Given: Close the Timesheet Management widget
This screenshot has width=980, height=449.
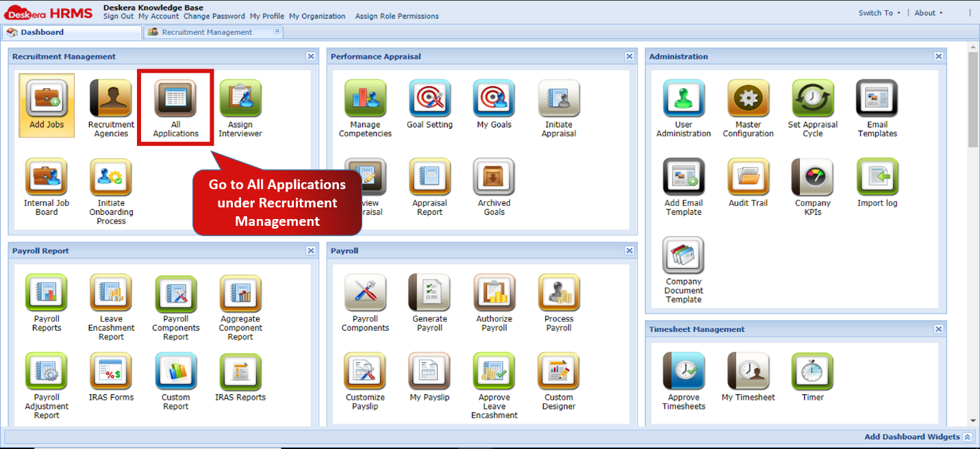Looking at the screenshot, I should click(938, 329).
